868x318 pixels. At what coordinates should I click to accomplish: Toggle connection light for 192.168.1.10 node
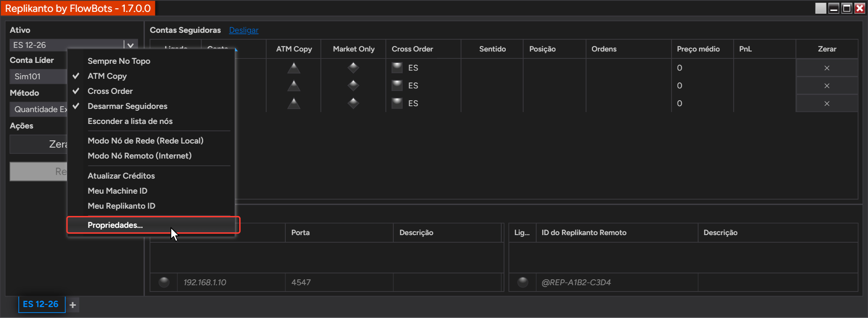coord(164,282)
